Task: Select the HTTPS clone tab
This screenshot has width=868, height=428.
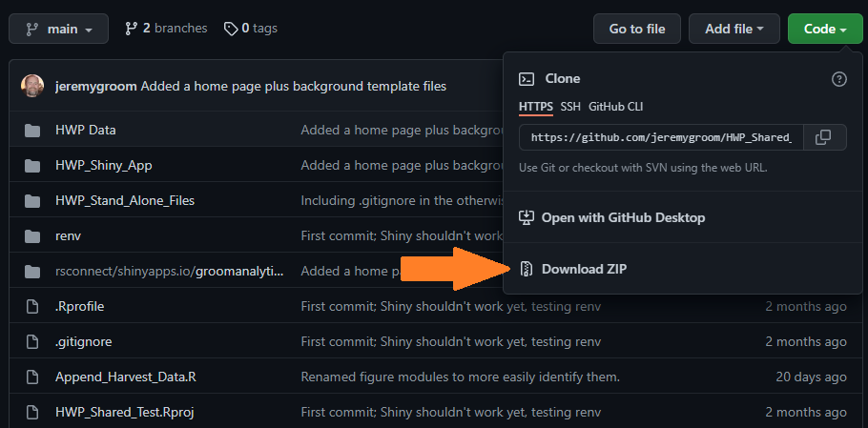Action: (536, 107)
